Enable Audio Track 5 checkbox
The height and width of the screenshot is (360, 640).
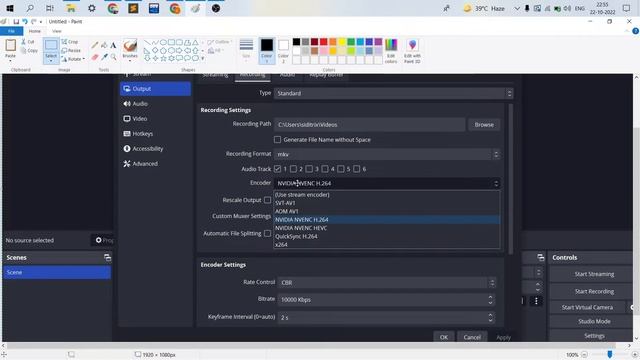(x=341, y=169)
